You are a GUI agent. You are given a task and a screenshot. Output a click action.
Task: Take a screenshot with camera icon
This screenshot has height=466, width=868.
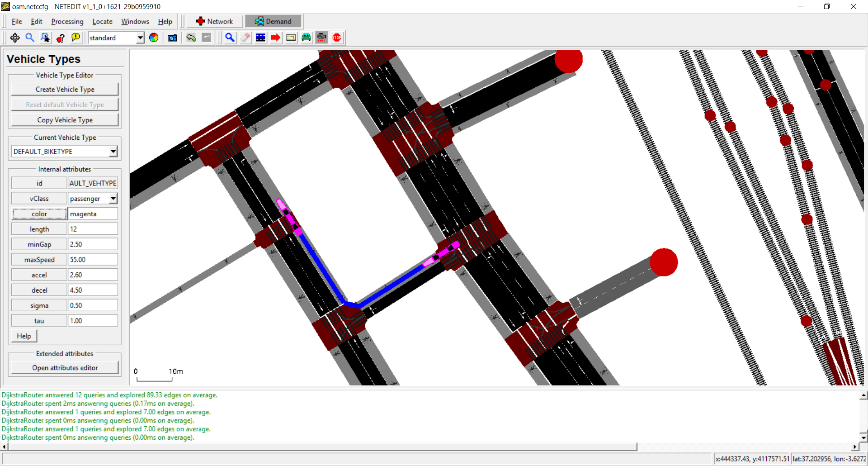172,38
